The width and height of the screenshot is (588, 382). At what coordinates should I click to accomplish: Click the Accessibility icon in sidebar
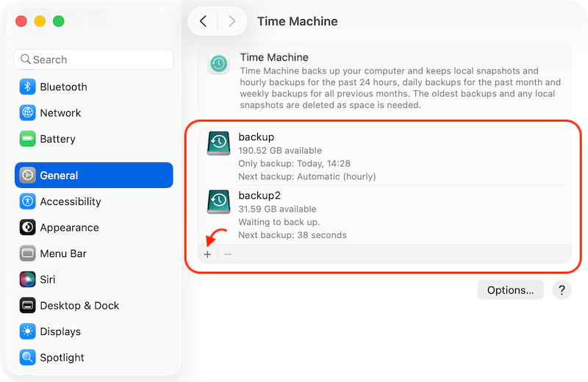[x=27, y=201]
